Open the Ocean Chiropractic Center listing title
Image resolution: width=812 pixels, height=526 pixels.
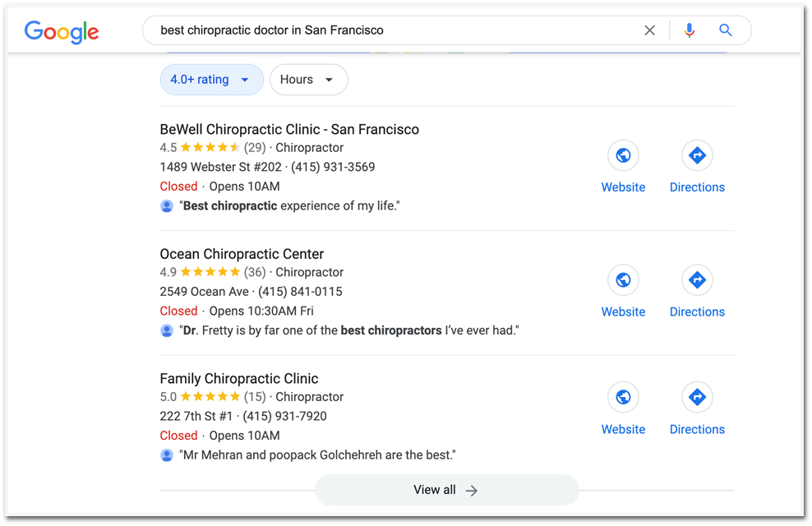click(x=242, y=253)
